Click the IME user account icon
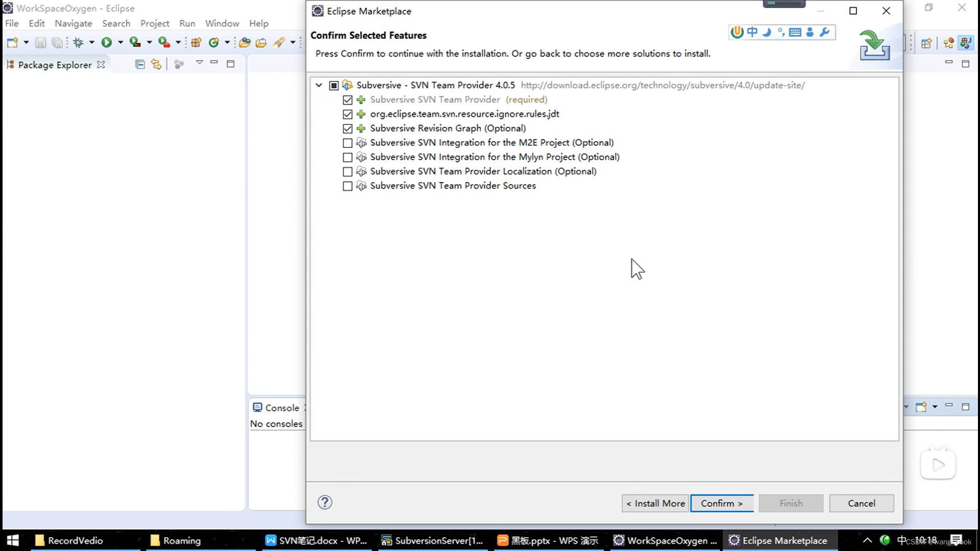This screenshot has height=551, width=980. (x=810, y=32)
